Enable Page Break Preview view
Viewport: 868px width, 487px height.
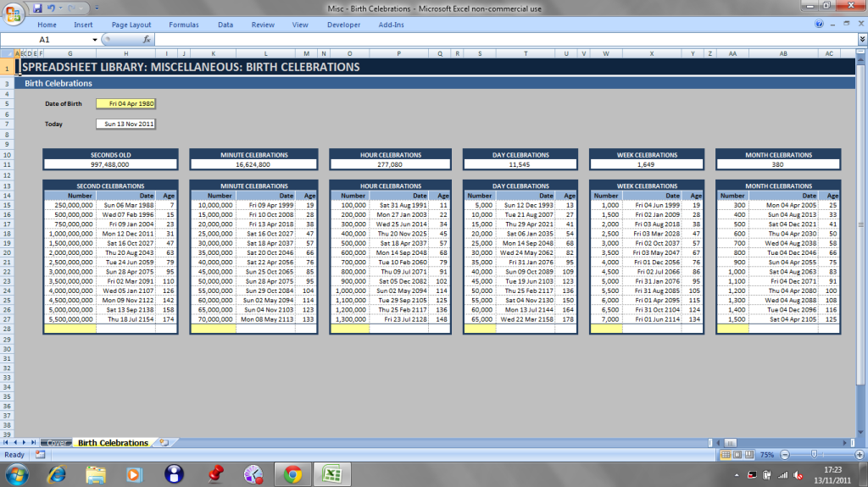pyautogui.click(x=749, y=455)
